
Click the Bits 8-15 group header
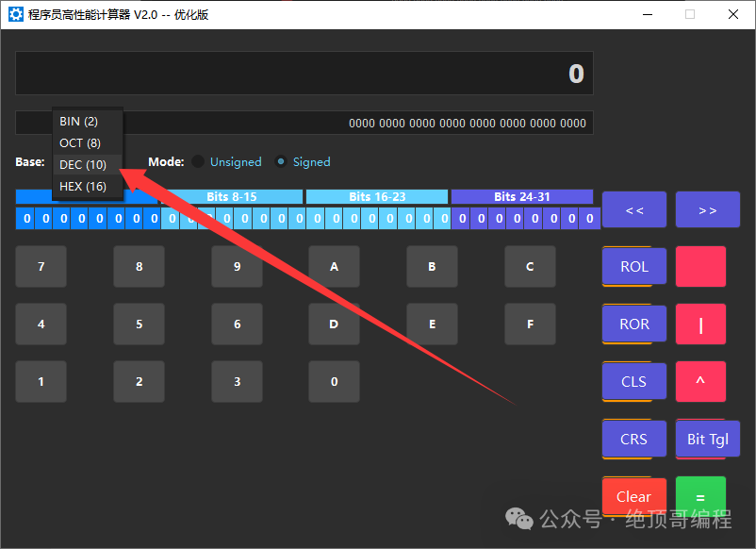tap(232, 197)
